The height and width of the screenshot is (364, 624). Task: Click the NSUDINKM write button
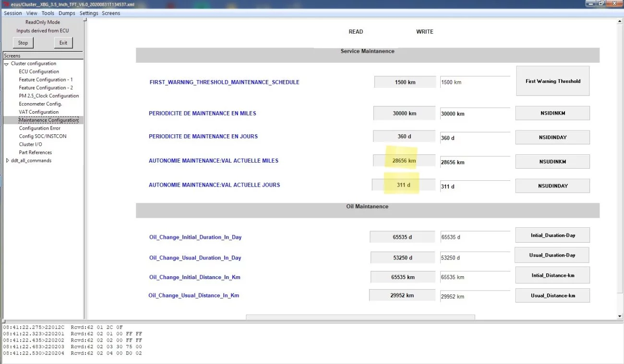[x=552, y=162]
